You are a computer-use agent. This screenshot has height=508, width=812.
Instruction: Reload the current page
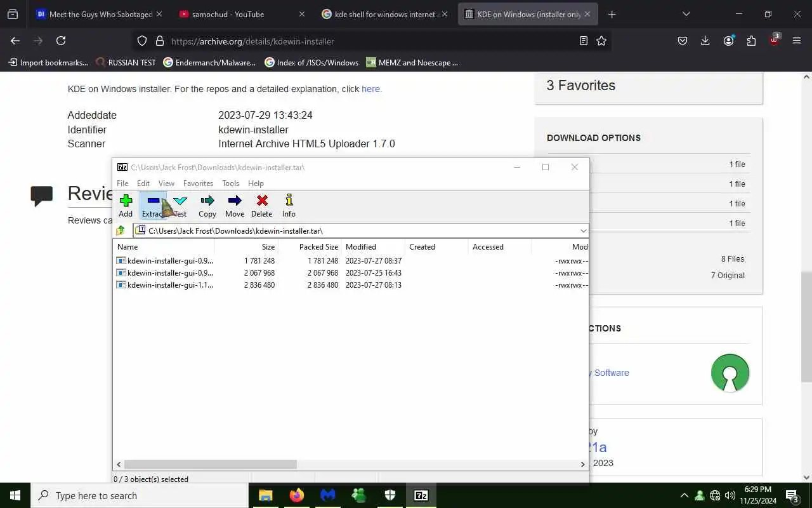tap(61, 41)
